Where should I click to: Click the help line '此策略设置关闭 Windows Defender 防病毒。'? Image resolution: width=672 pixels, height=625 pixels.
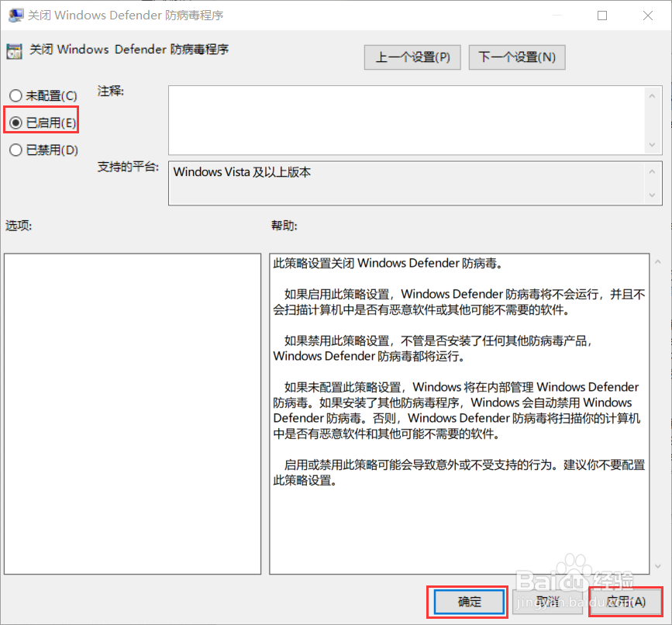388,263
